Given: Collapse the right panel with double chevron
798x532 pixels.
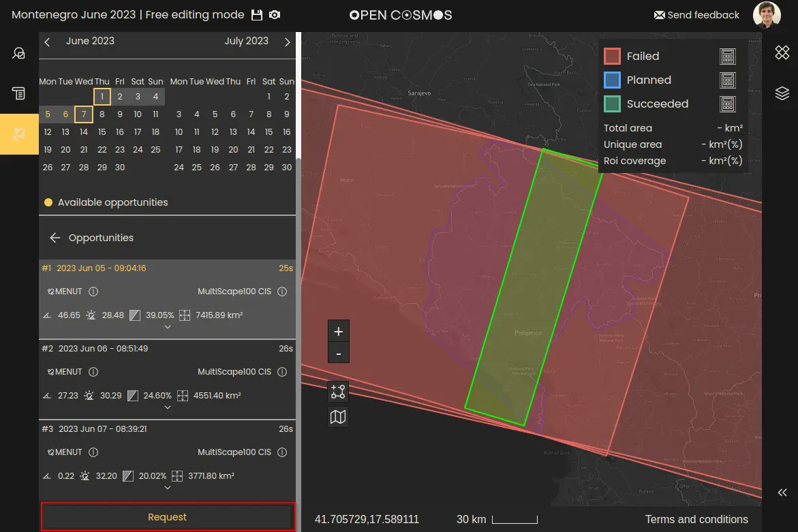Looking at the screenshot, I should pyautogui.click(x=782, y=492).
